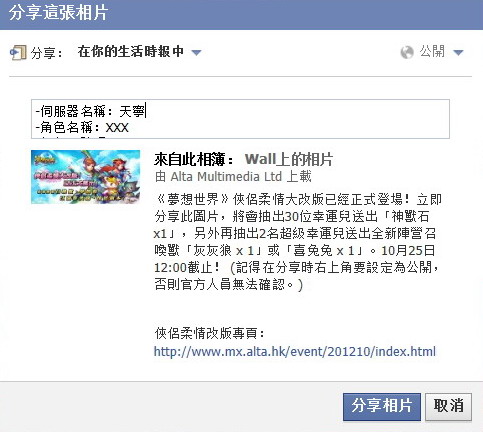Click the 分享相片 button

click(382, 407)
